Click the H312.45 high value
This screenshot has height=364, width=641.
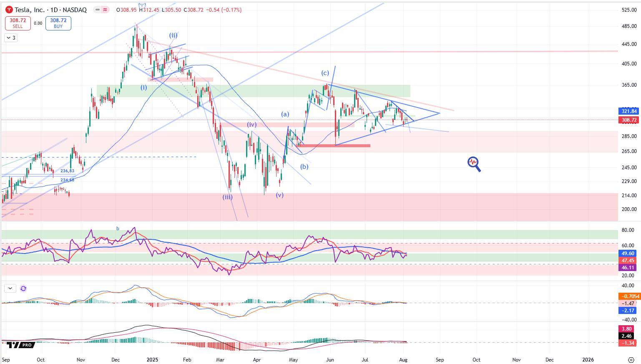click(x=150, y=10)
